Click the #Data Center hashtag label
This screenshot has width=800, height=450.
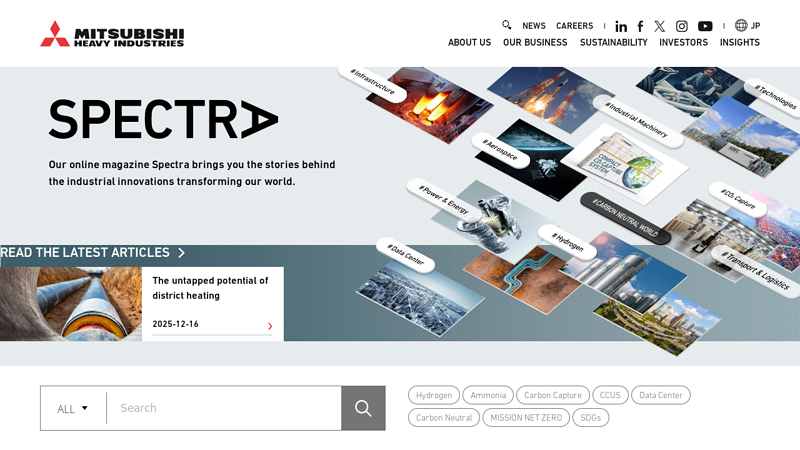tap(406, 255)
